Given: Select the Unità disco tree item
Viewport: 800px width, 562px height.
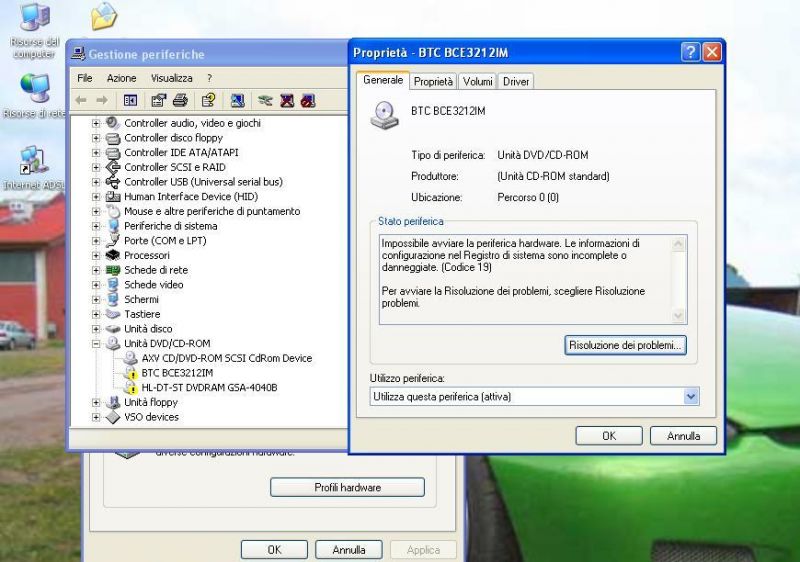Looking at the screenshot, I should coord(148,329).
